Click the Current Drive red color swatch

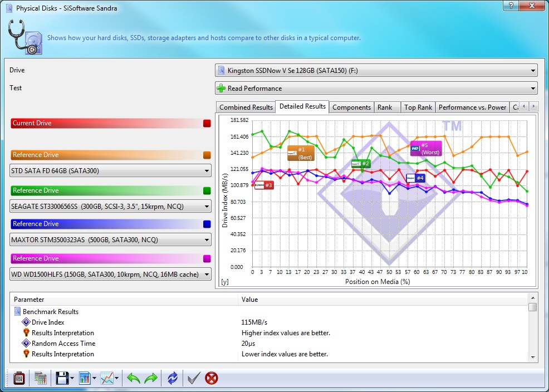click(x=207, y=123)
